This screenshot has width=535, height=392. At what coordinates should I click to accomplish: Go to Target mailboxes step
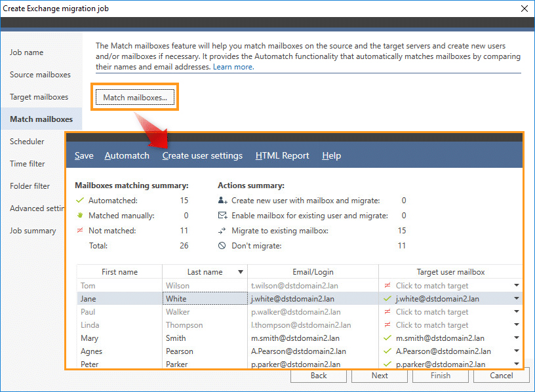point(39,97)
